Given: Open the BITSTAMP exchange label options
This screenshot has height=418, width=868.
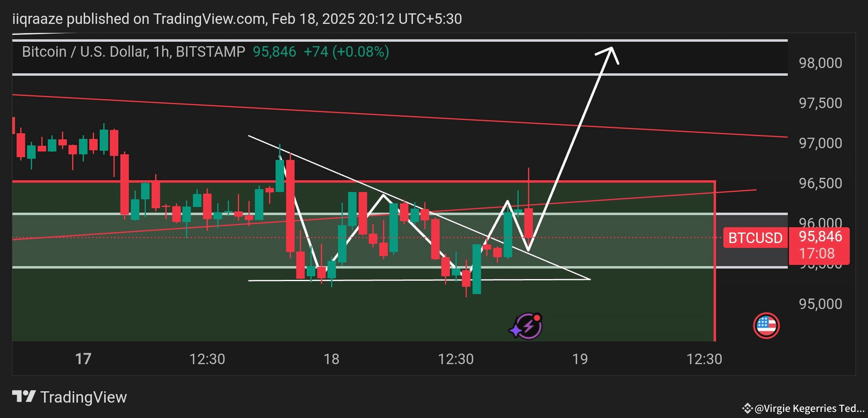Looking at the screenshot, I should [x=211, y=51].
